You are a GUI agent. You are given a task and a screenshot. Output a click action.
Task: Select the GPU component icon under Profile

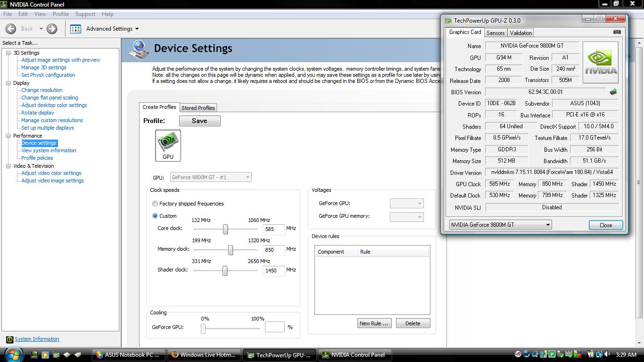tap(168, 146)
